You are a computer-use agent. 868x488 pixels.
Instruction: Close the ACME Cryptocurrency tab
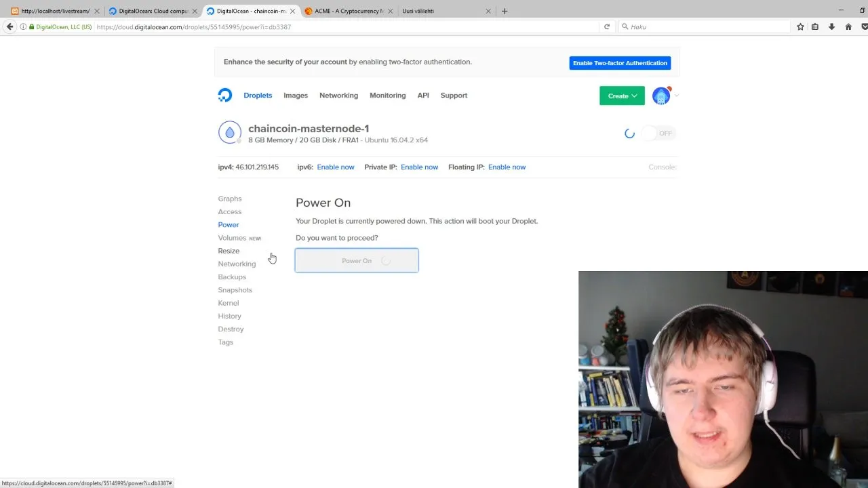(389, 11)
